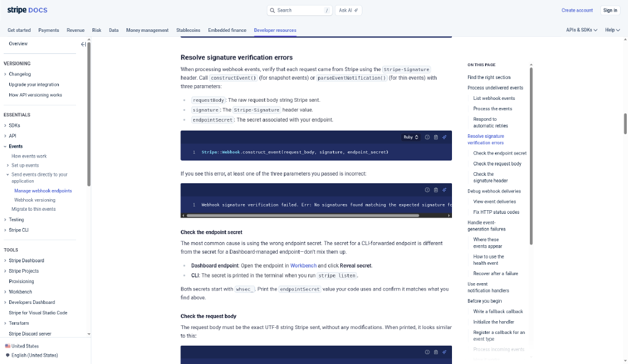Click the Create account link
Image resolution: width=628 pixels, height=364 pixels.
pos(576,10)
